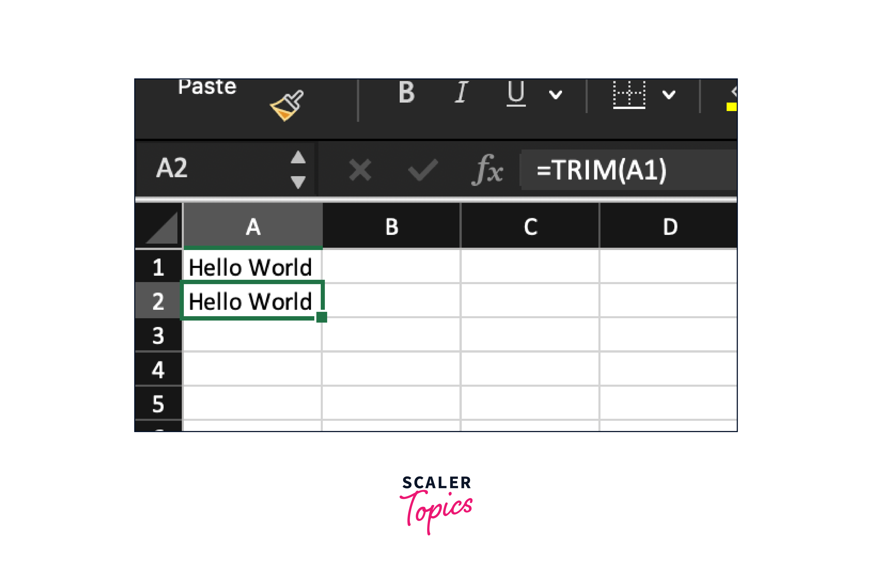Screen dimensions: 872x588
Task: Select row 3 header
Action: (x=158, y=335)
